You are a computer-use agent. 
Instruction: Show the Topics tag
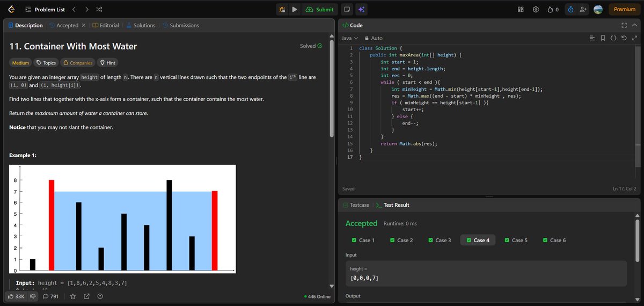pos(46,63)
